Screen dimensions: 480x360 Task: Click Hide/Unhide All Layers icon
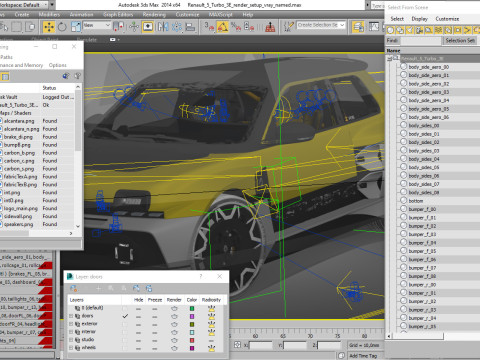click(x=136, y=288)
